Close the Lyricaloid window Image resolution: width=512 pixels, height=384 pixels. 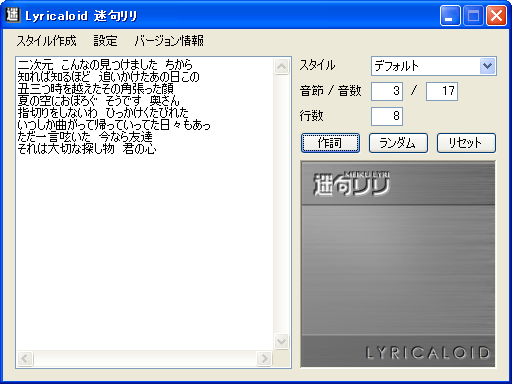[496, 15]
